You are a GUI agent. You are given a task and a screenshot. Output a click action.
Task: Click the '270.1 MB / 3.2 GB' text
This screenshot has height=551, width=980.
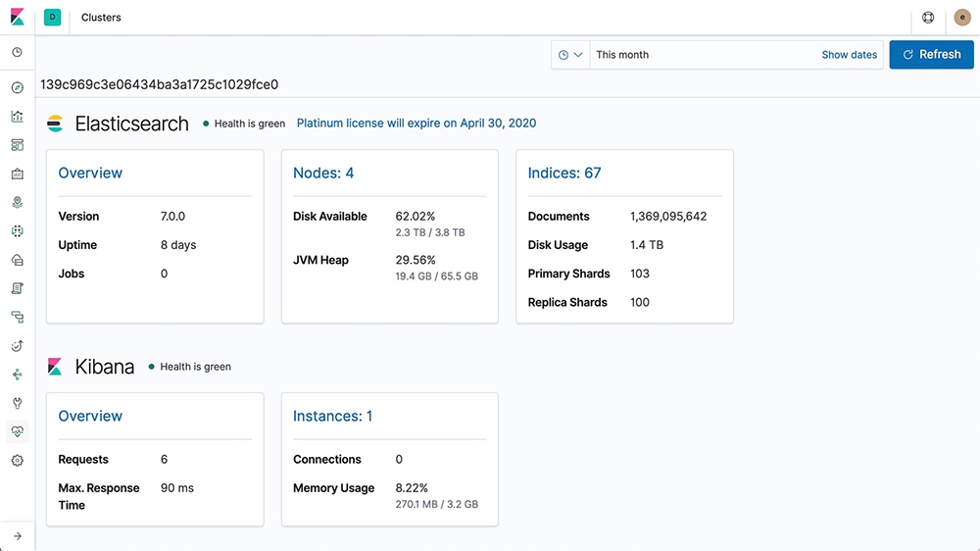coord(436,504)
